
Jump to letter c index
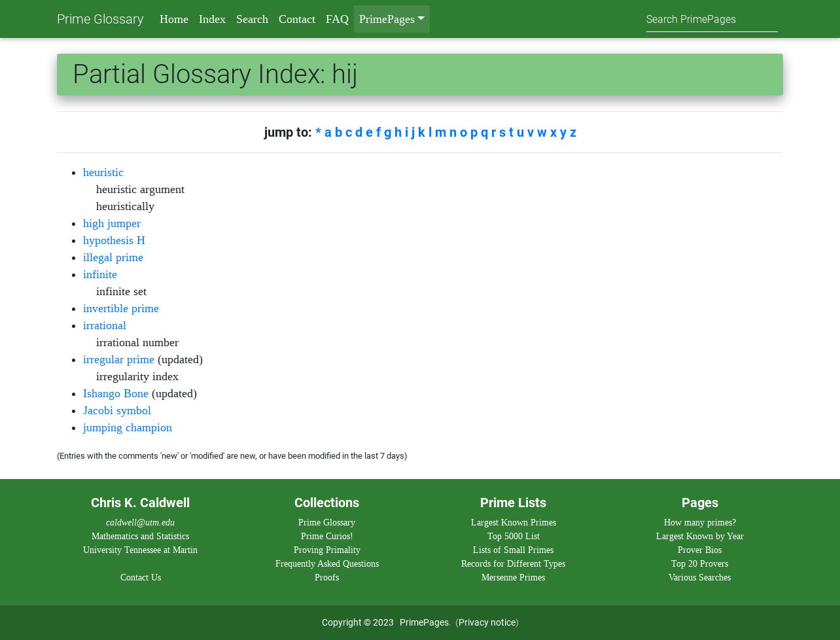coord(349,133)
